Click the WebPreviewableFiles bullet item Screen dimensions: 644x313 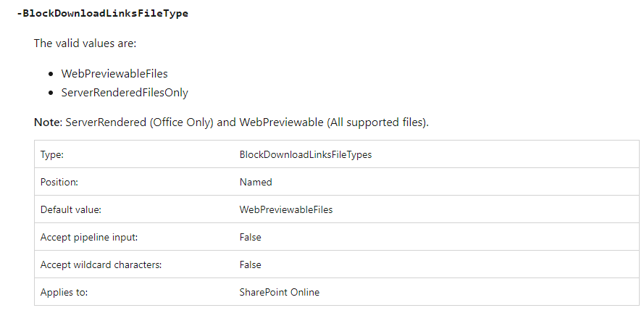click(114, 73)
